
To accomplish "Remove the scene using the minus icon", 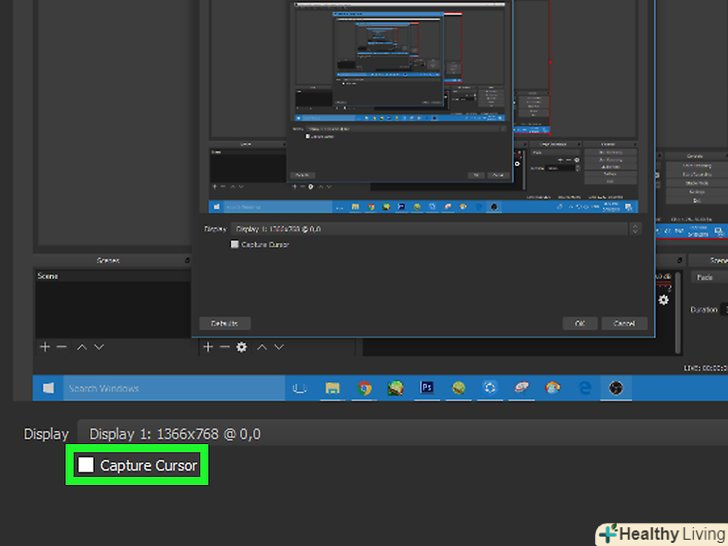I will (62, 346).
